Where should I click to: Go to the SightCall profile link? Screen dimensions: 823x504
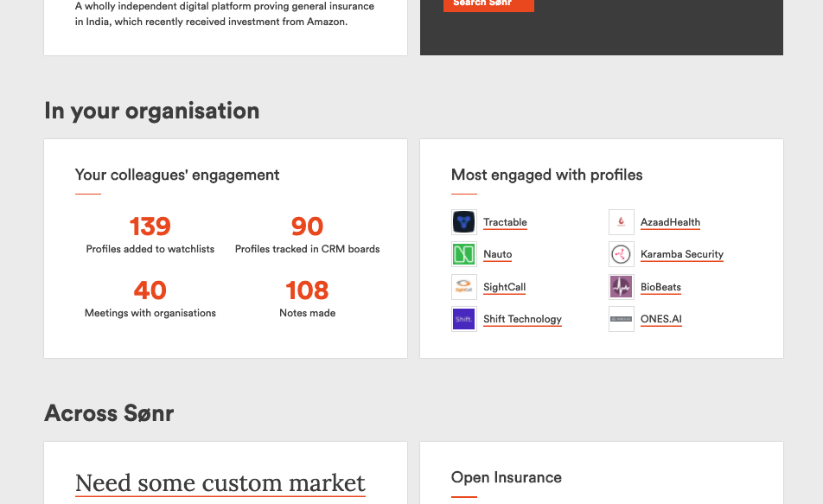pyautogui.click(x=504, y=287)
